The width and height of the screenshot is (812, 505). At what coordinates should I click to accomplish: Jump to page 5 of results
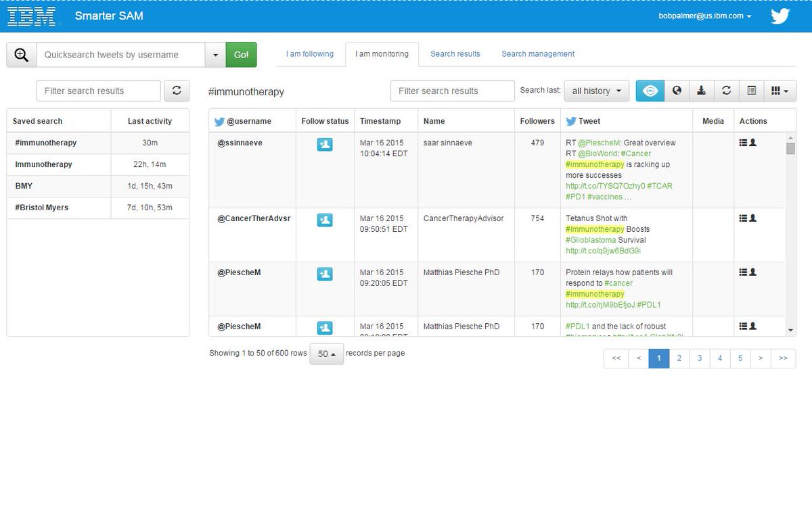click(x=740, y=358)
